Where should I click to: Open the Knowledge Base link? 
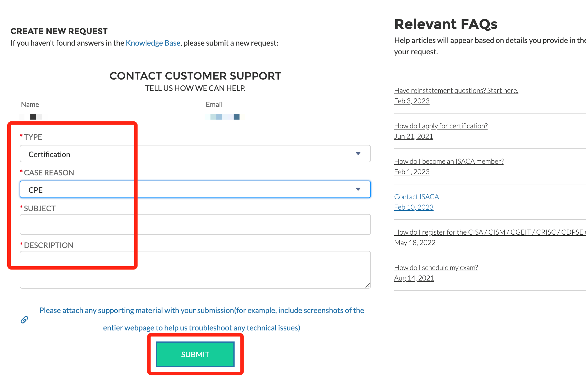point(153,43)
